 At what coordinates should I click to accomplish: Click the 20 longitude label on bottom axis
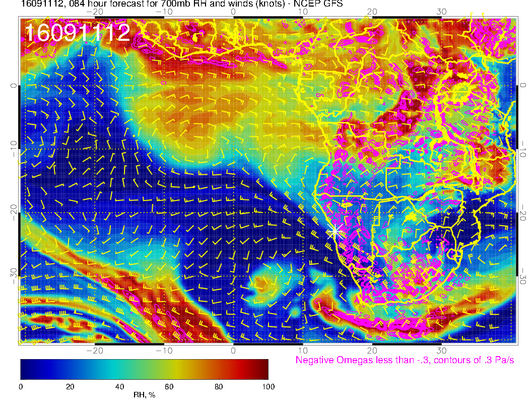(x=372, y=351)
